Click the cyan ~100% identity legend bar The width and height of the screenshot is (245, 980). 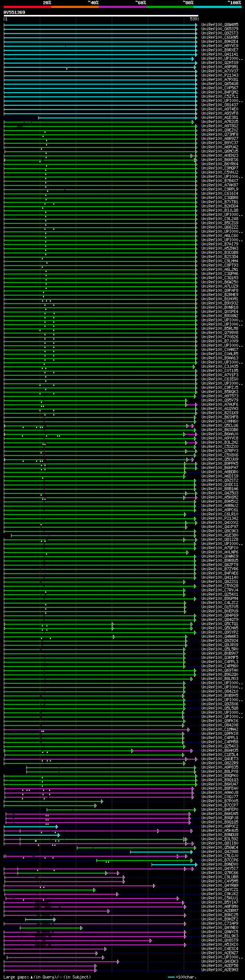click(x=217, y=7)
